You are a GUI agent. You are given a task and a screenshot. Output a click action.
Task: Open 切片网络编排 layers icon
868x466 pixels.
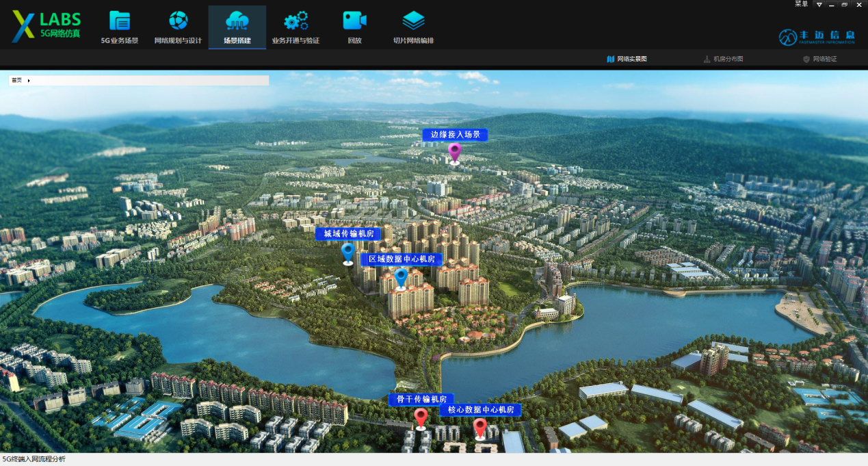pyautogui.click(x=413, y=21)
